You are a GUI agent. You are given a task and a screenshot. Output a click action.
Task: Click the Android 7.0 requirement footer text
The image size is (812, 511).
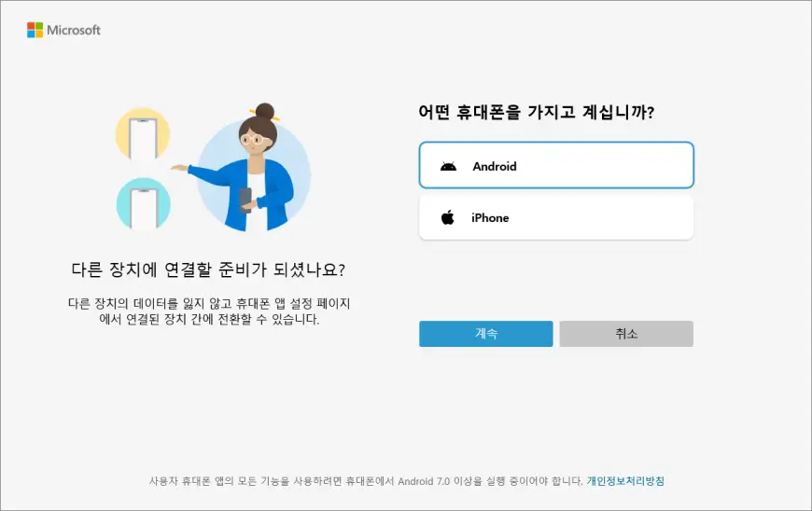365,481
